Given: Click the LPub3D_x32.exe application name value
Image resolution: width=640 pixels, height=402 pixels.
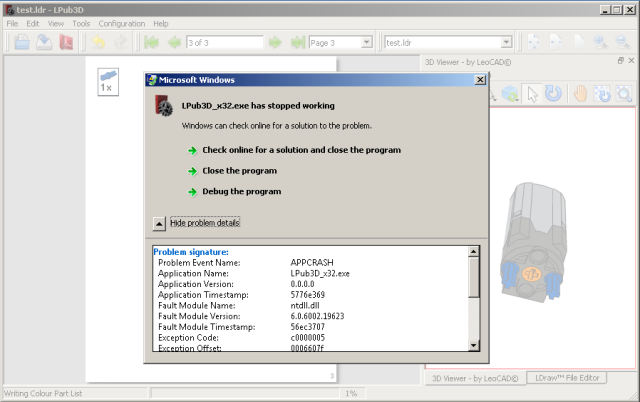Looking at the screenshot, I should (320, 273).
